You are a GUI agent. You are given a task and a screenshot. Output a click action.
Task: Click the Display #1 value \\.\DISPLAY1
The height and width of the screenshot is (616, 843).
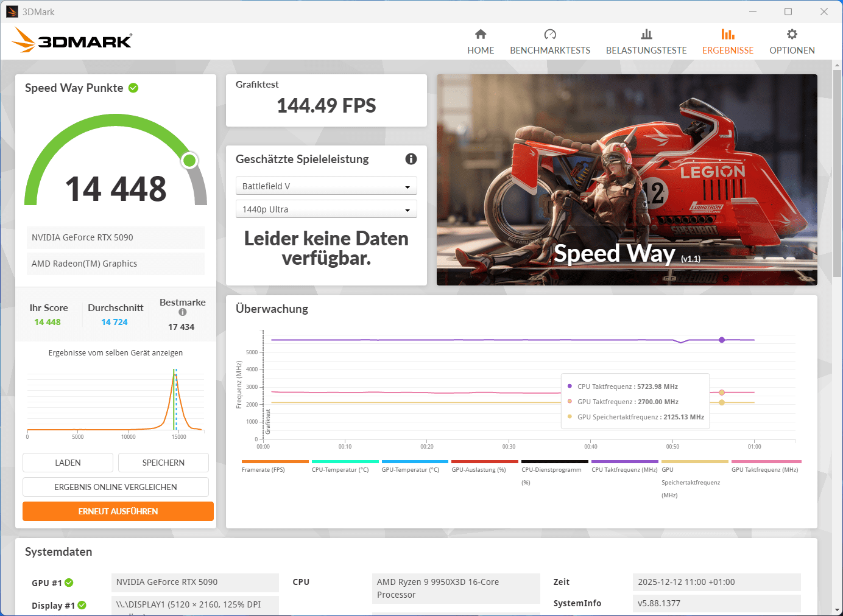(195, 605)
